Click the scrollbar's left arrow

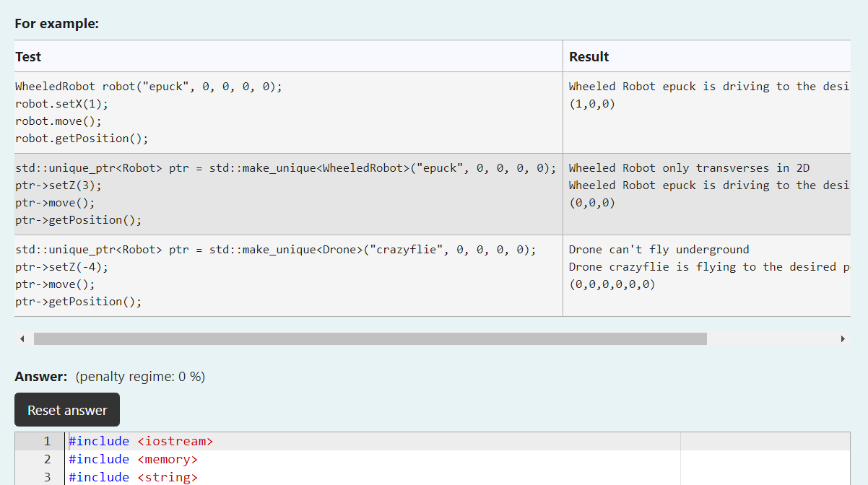pyautogui.click(x=22, y=338)
